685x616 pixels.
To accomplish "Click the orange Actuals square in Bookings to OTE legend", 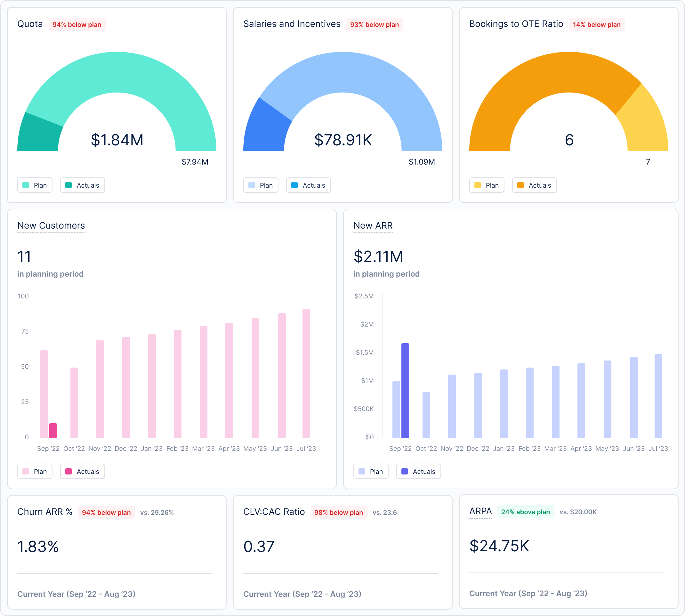I will (521, 185).
